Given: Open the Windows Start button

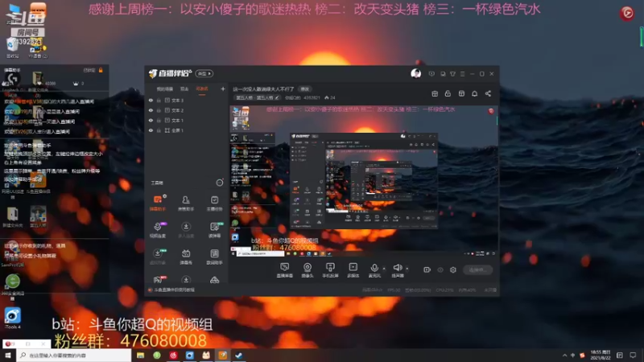Looking at the screenshot, I should 8,355.
